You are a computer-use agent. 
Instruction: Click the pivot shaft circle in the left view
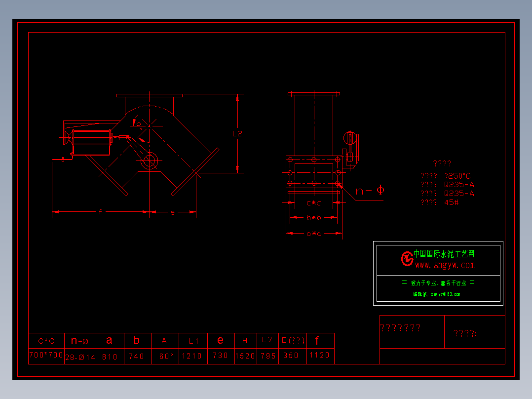149,161
